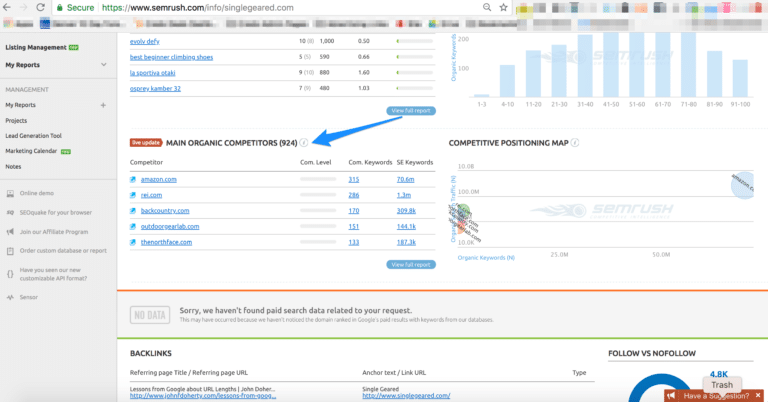
Task: Click the Sensor pulse icon
Action: pos(10,297)
